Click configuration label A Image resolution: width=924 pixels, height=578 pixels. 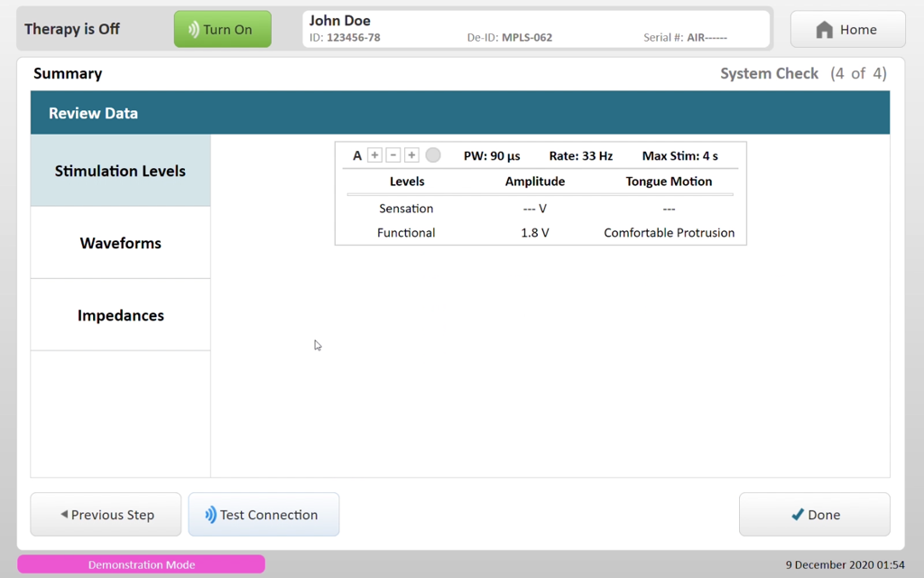point(357,155)
